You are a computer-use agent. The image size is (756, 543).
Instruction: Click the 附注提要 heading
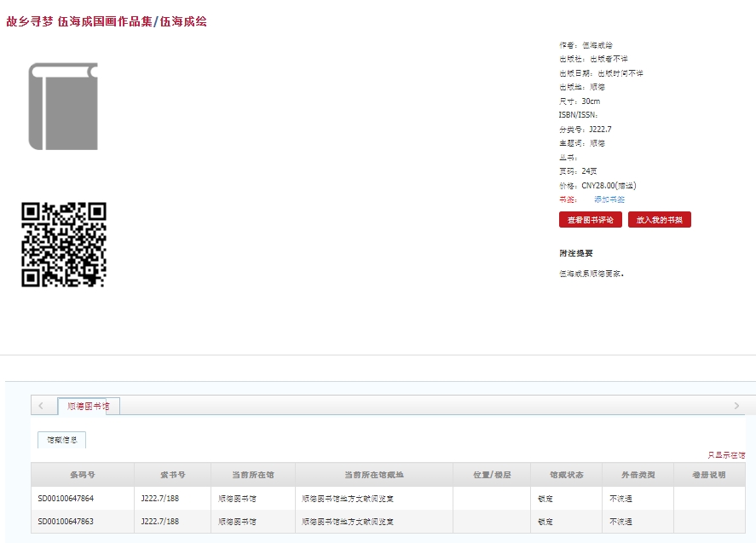pos(576,253)
